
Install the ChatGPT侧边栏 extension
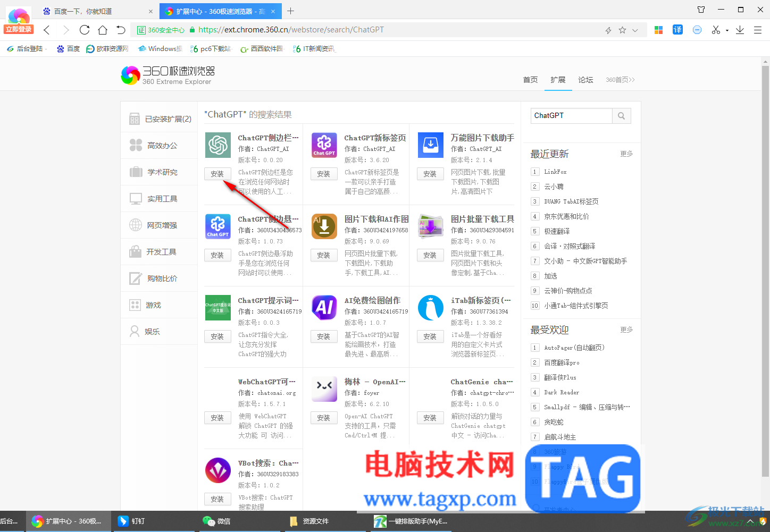(217, 174)
